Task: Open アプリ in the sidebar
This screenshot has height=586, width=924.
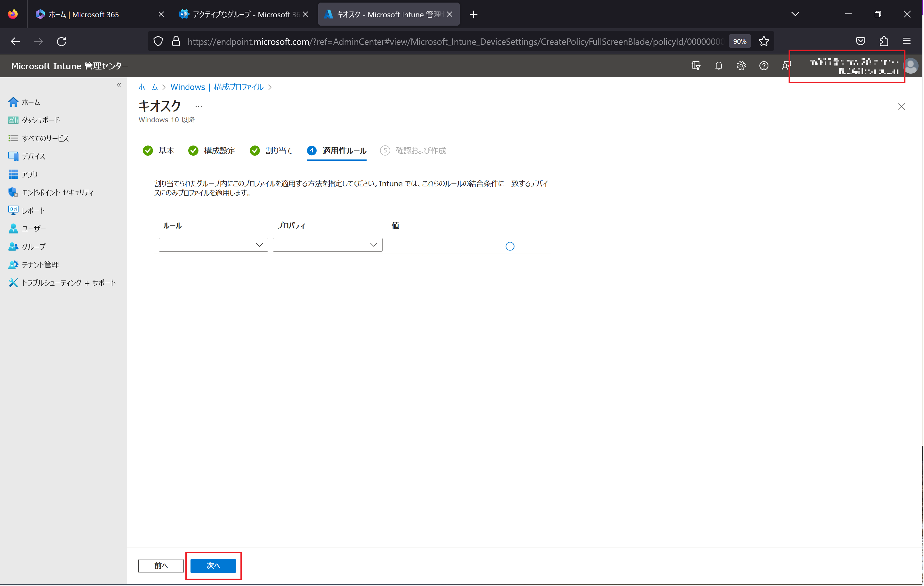Action: [x=23, y=174]
